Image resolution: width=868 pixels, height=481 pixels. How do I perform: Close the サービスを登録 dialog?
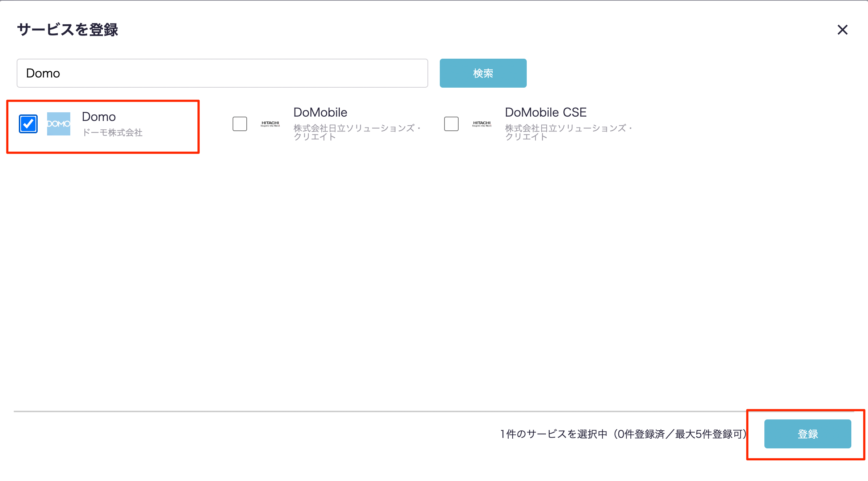pyautogui.click(x=843, y=30)
